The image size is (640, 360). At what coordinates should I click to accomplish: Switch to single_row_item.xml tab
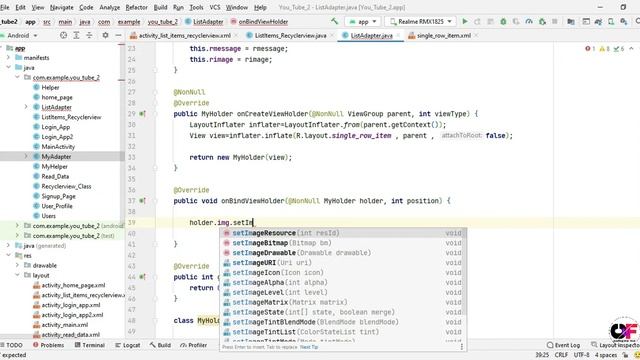[x=444, y=36]
